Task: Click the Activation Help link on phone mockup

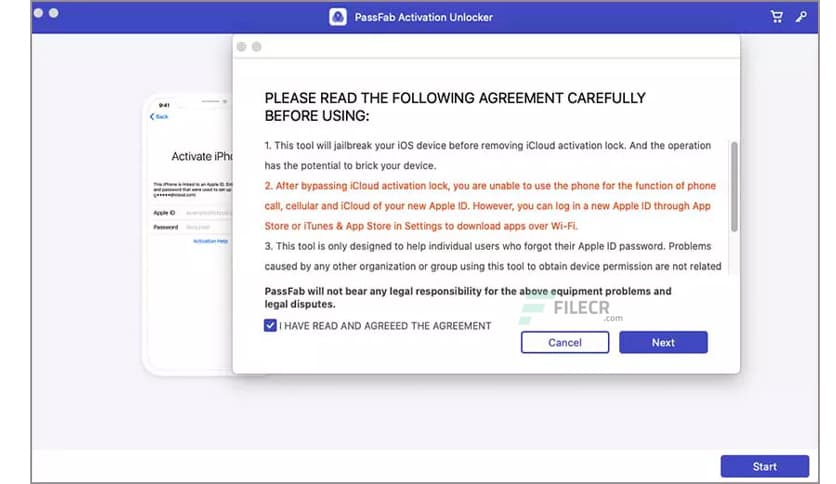Action: pos(211,241)
